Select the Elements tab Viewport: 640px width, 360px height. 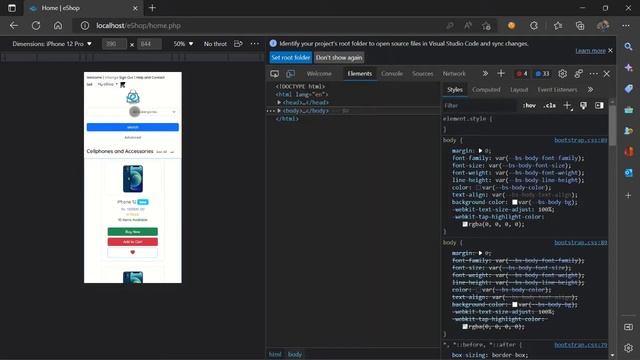(x=360, y=74)
